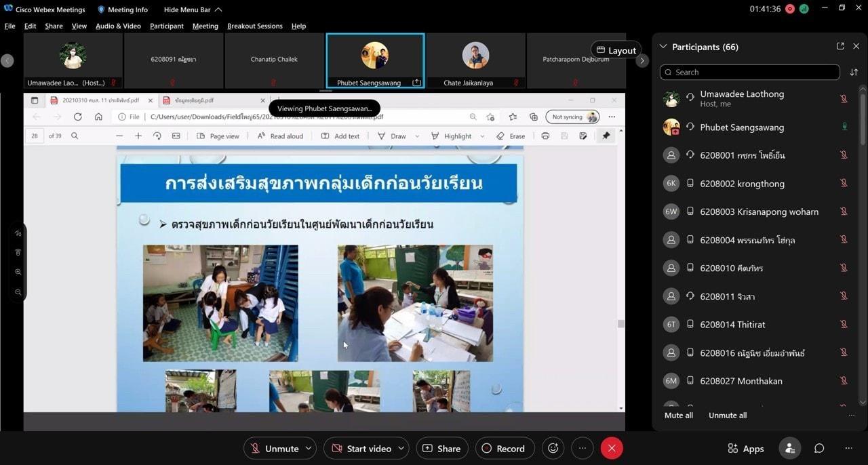The height and width of the screenshot is (465, 868).
Task: Open the Help menu
Action: click(298, 26)
